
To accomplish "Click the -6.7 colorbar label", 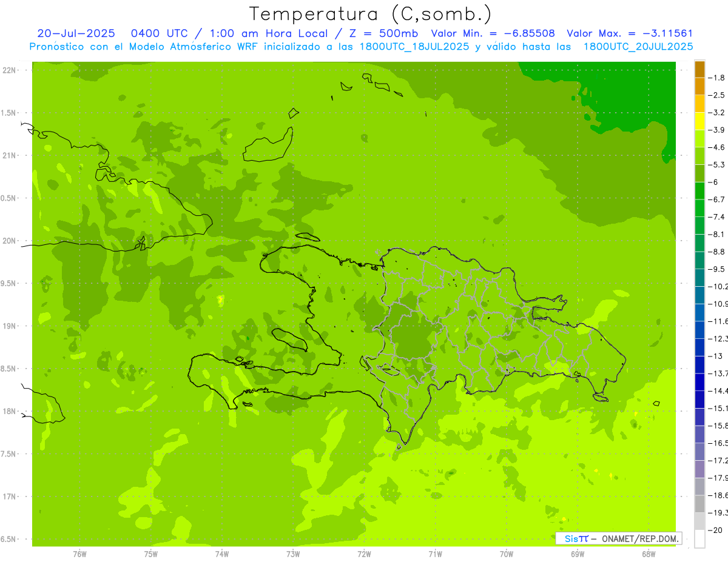I will click(x=718, y=199).
